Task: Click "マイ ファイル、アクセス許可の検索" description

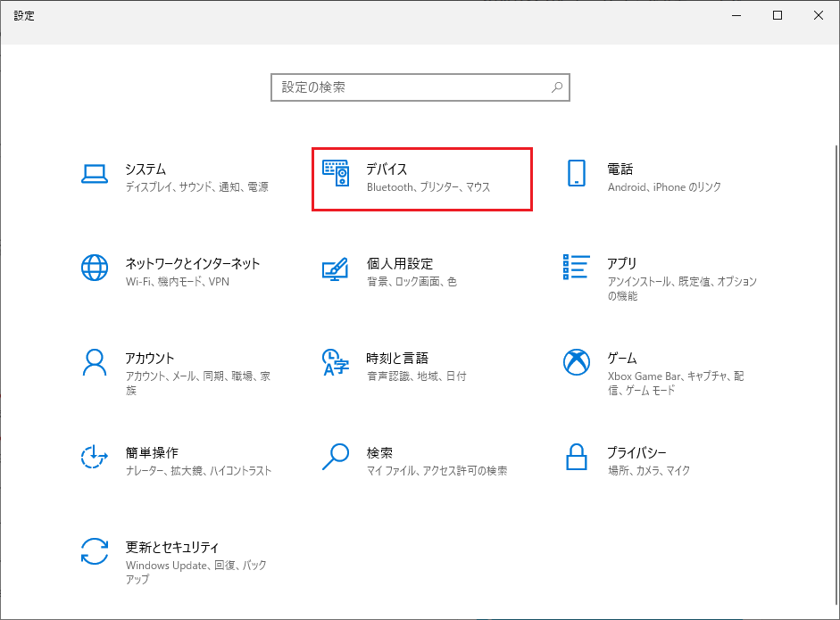Action: (x=437, y=471)
